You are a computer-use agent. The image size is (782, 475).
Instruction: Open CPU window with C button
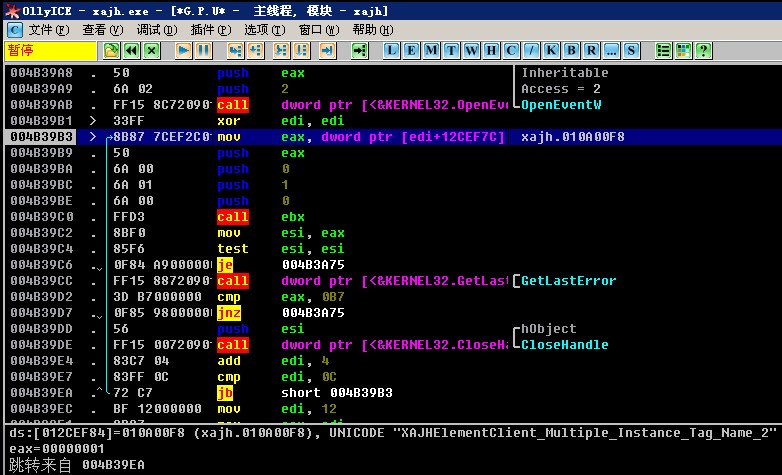(512, 50)
